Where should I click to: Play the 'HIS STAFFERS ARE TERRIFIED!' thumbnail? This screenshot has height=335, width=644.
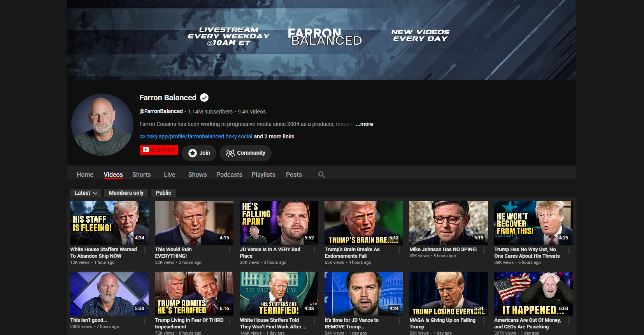point(279,293)
